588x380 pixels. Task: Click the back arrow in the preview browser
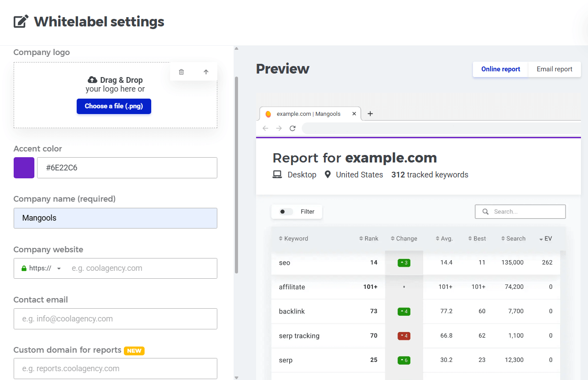(x=264, y=128)
